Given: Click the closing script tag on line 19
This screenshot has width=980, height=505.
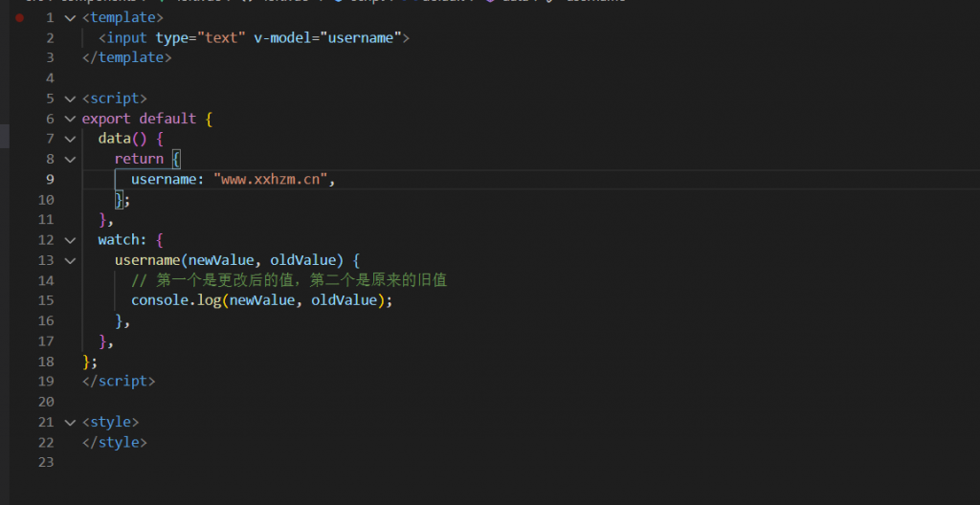Looking at the screenshot, I should pyautogui.click(x=118, y=381).
